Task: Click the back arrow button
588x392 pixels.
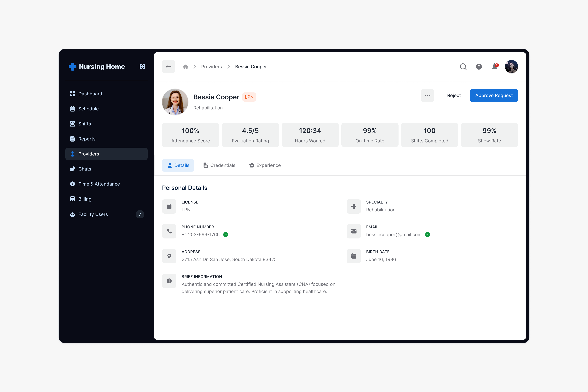Action: point(169,67)
